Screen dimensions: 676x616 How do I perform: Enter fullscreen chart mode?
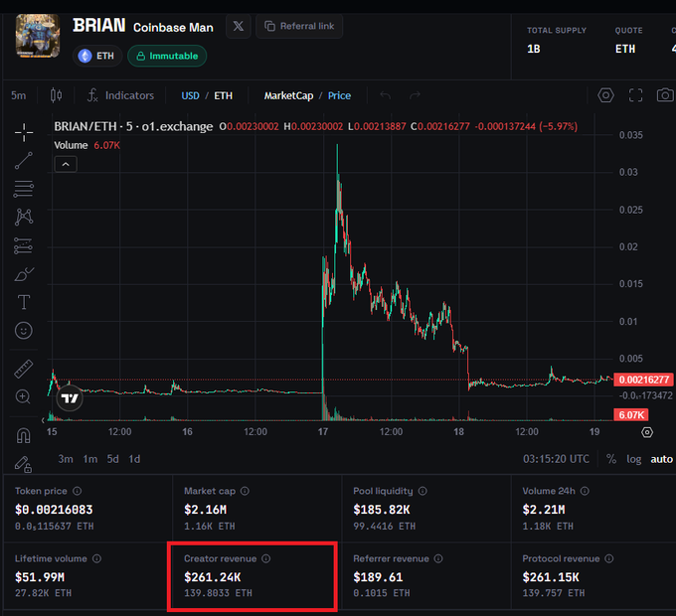coord(635,95)
